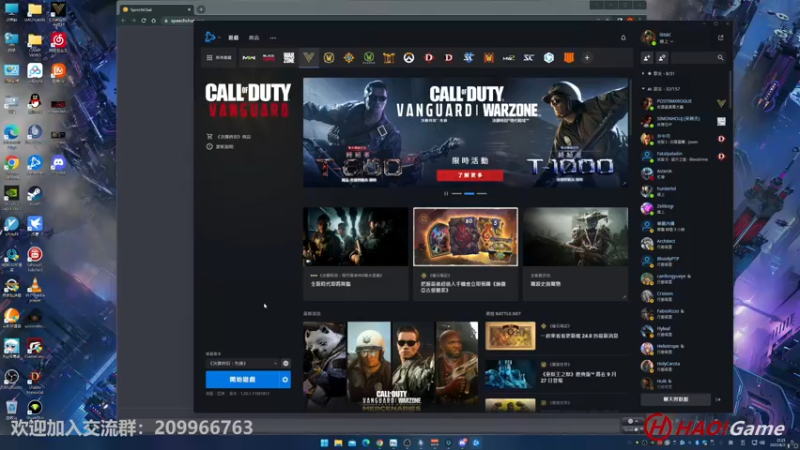Select the Diablo Immortal game icon
Image resolution: width=800 pixels, height=450 pixels.
(x=389, y=58)
